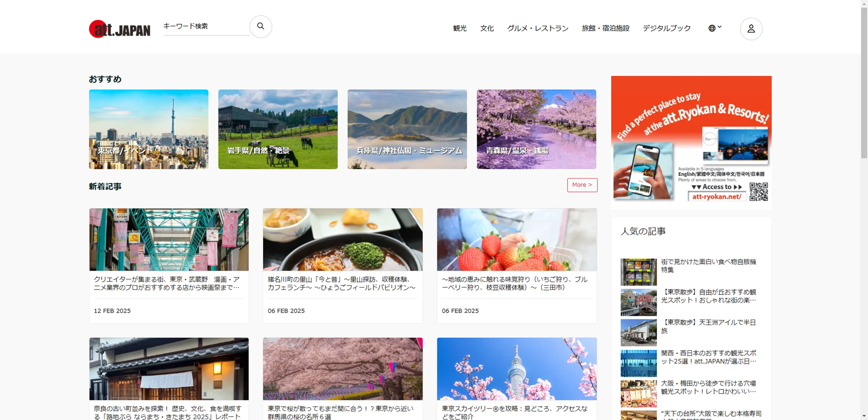Open the user account icon
This screenshot has height=420, width=868.
[x=752, y=28]
